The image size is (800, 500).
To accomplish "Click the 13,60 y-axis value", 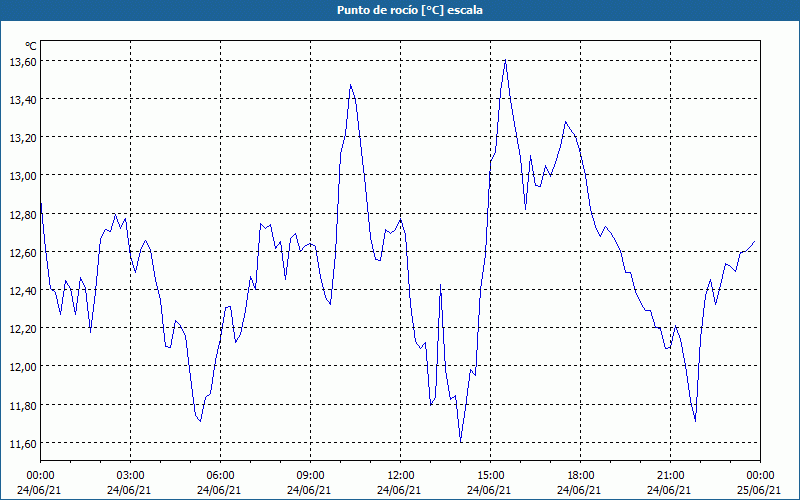I will click(23, 61).
